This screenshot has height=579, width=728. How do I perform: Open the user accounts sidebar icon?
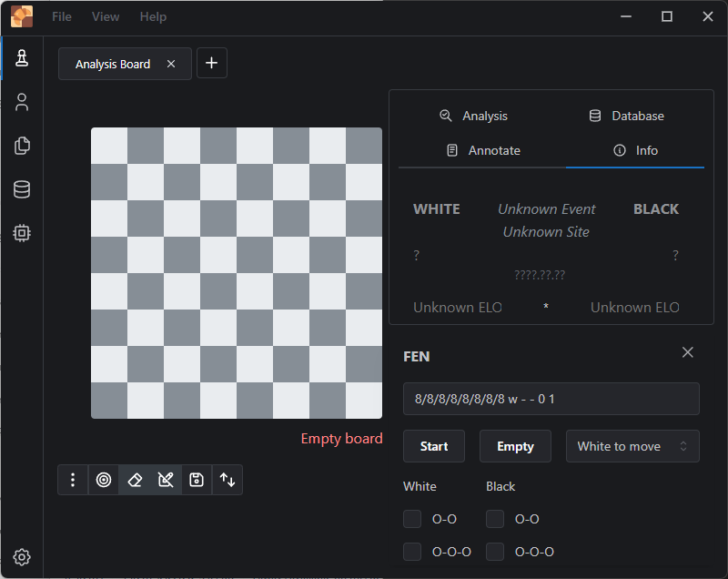point(22,102)
